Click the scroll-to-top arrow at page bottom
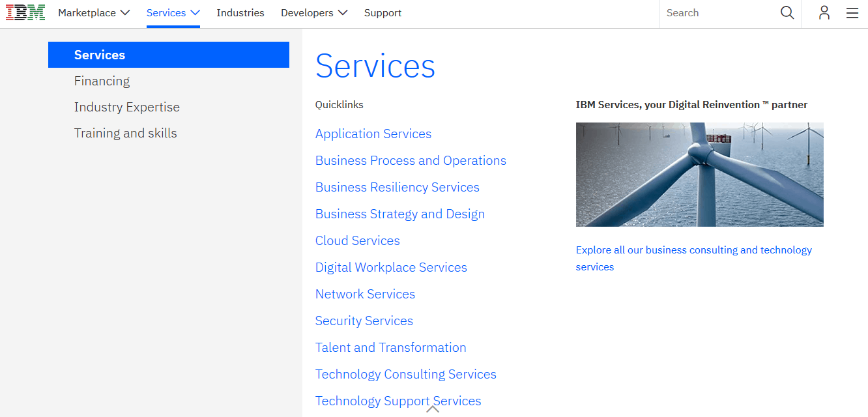 coord(432,409)
